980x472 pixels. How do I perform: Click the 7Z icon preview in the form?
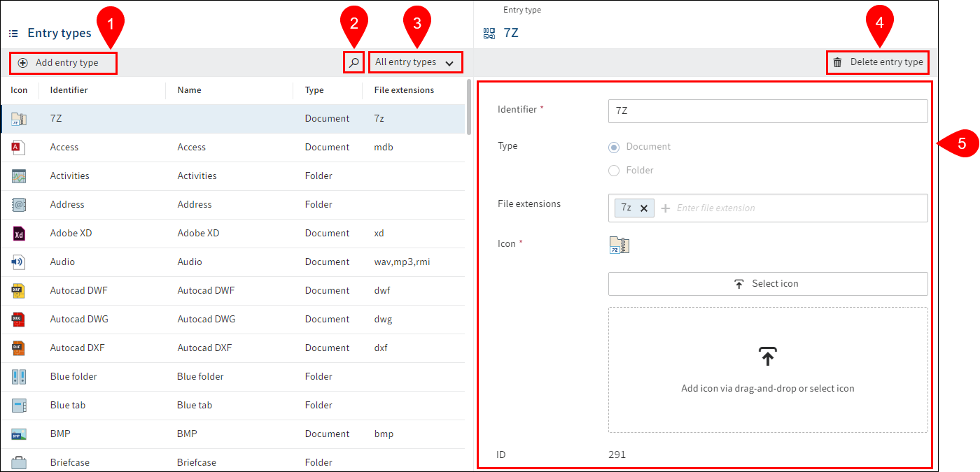[619, 245]
